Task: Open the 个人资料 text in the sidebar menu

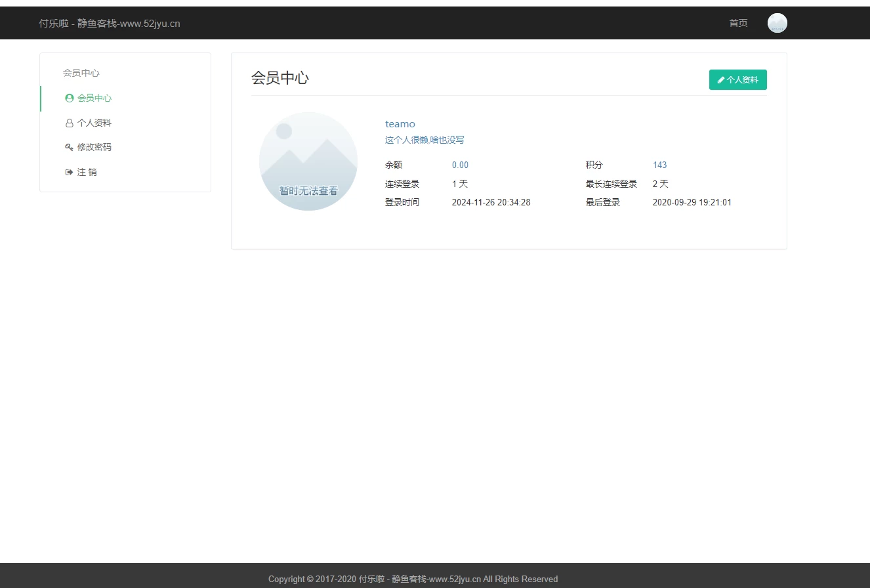Action: 94,123
